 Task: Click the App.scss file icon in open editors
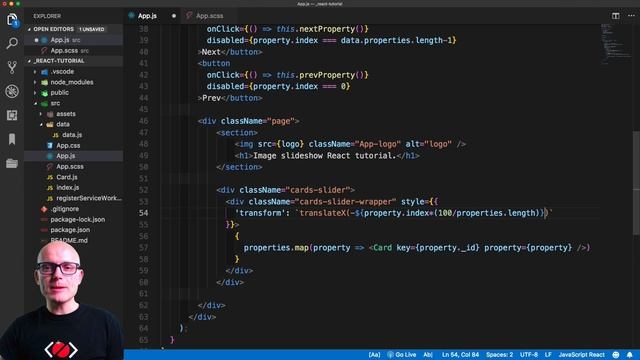[x=44, y=51]
